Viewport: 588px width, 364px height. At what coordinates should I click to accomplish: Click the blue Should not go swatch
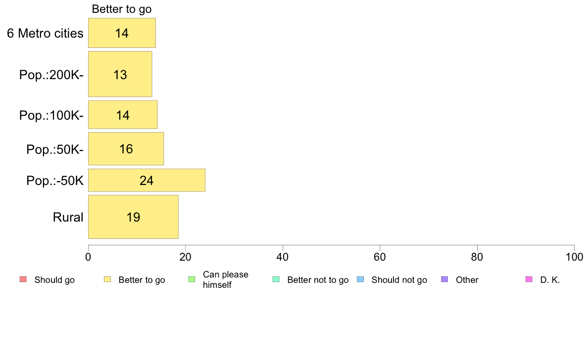pos(360,279)
